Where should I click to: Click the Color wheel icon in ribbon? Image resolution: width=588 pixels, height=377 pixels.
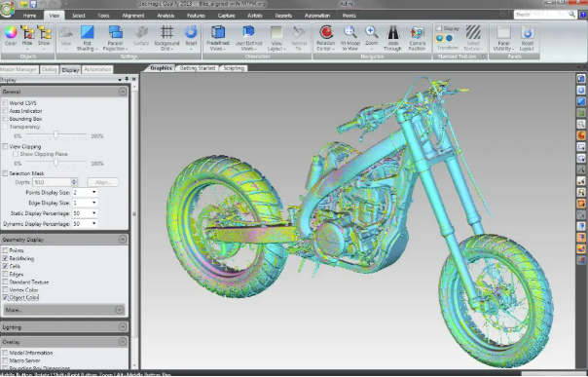[11, 33]
